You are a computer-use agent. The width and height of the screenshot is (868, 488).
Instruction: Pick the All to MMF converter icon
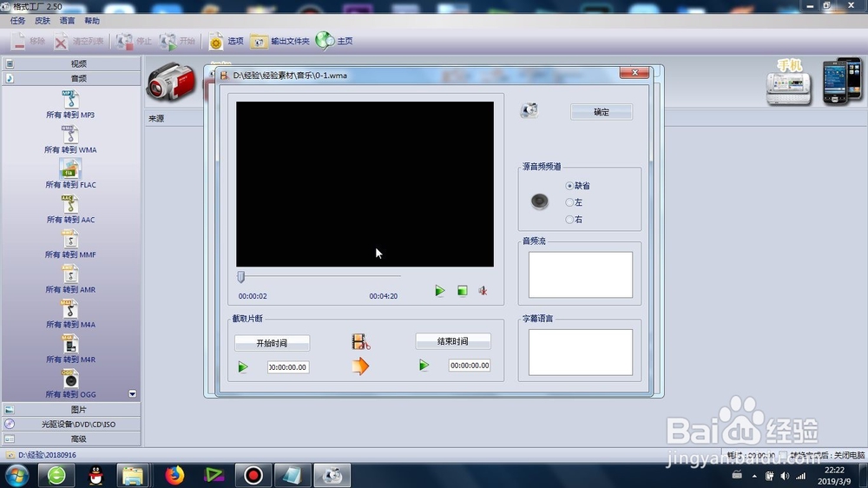point(70,240)
